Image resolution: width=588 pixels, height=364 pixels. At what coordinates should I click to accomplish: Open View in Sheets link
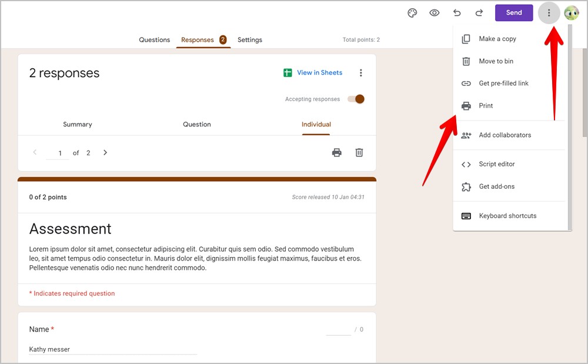click(x=319, y=73)
